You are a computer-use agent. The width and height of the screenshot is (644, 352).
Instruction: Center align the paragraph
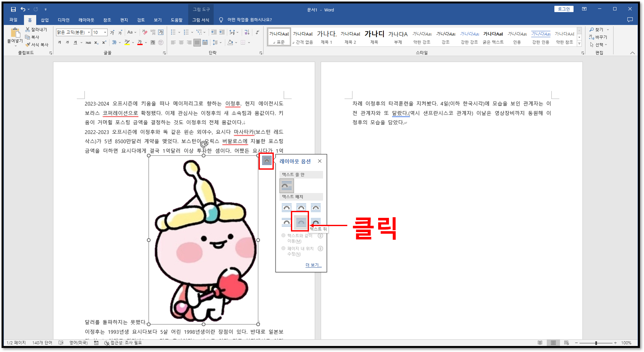pyautogui.click(x=181, y=42)
